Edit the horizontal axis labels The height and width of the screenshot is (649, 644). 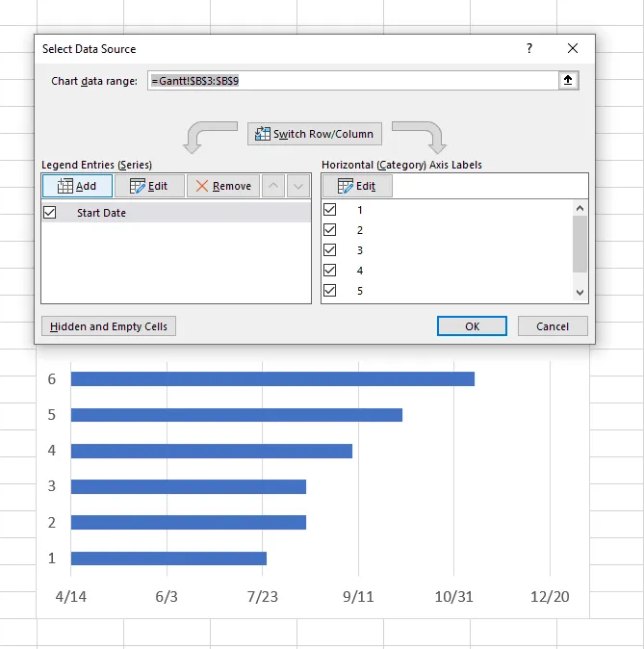coord(357,186)
